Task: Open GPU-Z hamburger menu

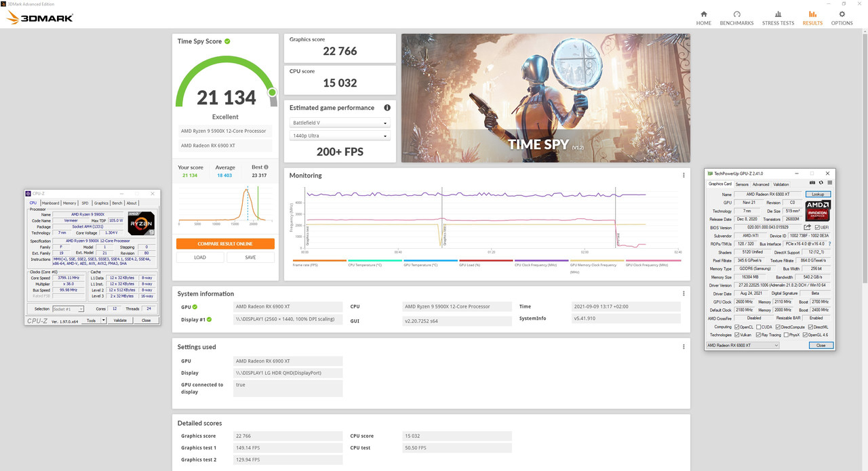Action: pyautogui.click(x=830, y=182)
